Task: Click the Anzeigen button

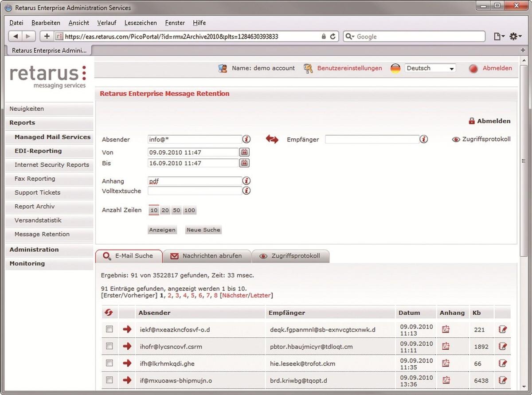Action: click(x=162, y=230)
